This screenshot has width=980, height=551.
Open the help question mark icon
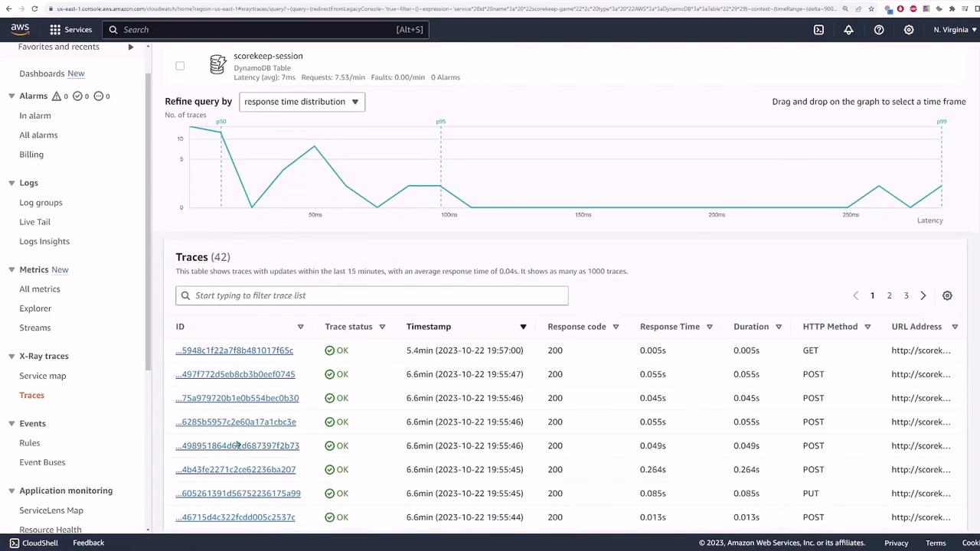point(879,29)
